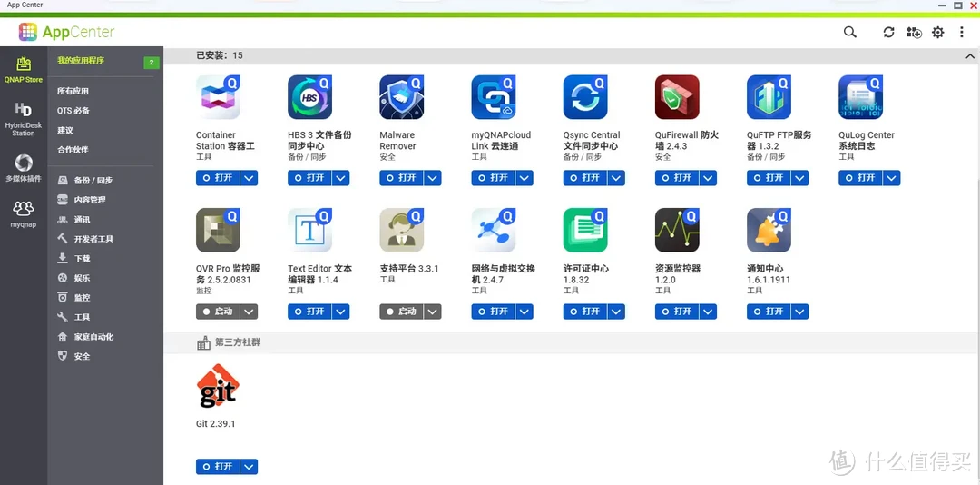Click the Qsync Central icon
980x485 pixels.
click(x=585, y=97)
